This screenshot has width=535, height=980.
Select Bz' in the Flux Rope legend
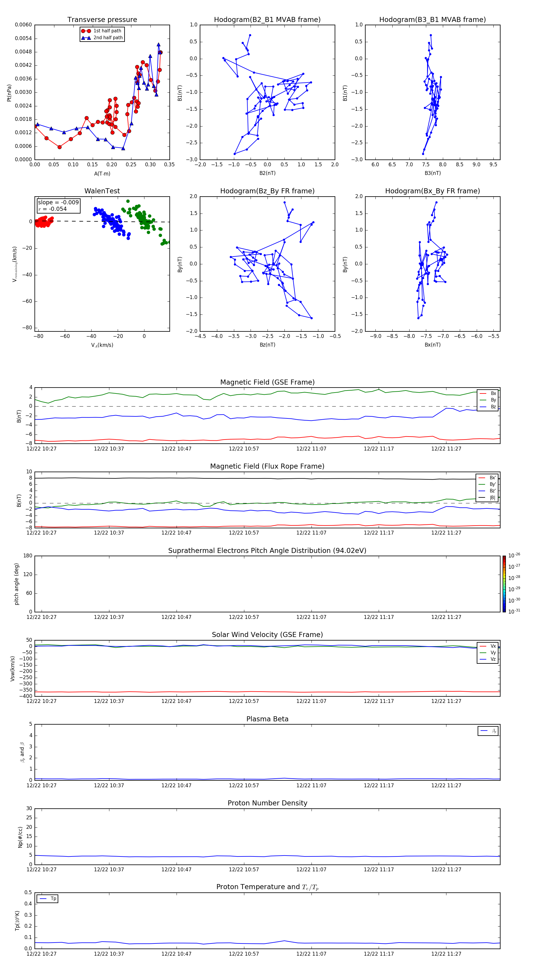click(487, 491)
